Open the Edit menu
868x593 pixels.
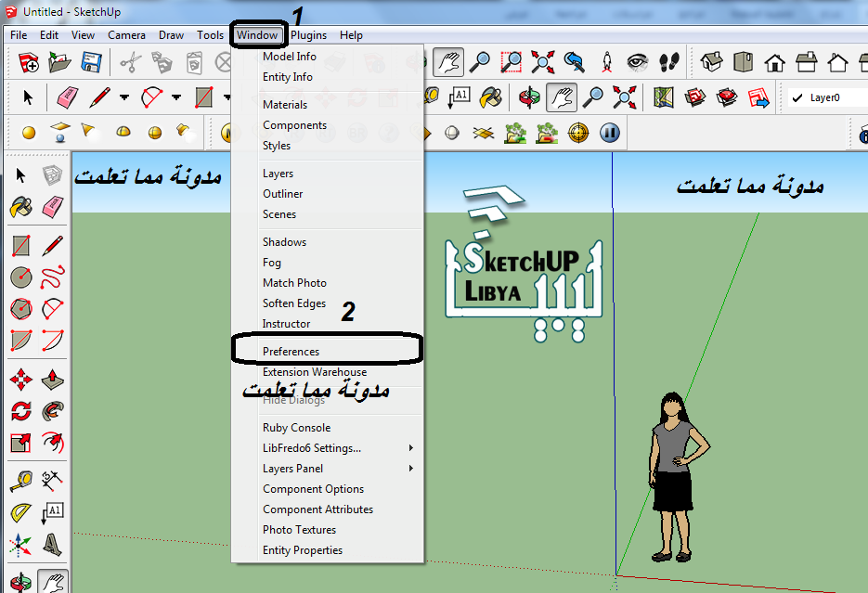48,35
